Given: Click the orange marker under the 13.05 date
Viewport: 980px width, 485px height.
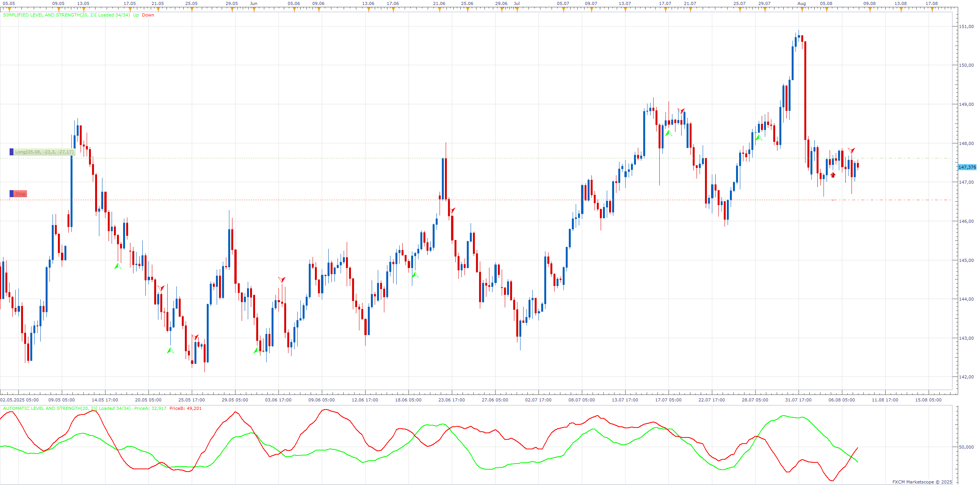Looking at the screenshot, I should (84, 9).
